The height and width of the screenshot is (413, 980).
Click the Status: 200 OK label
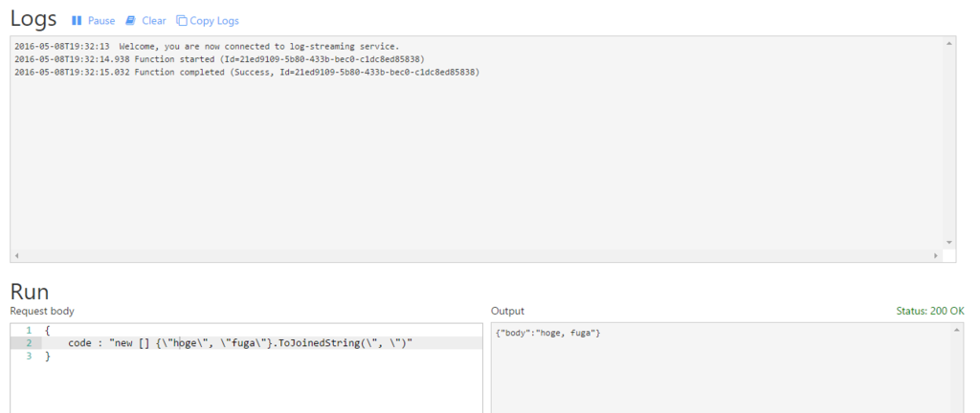click(930, 311)
